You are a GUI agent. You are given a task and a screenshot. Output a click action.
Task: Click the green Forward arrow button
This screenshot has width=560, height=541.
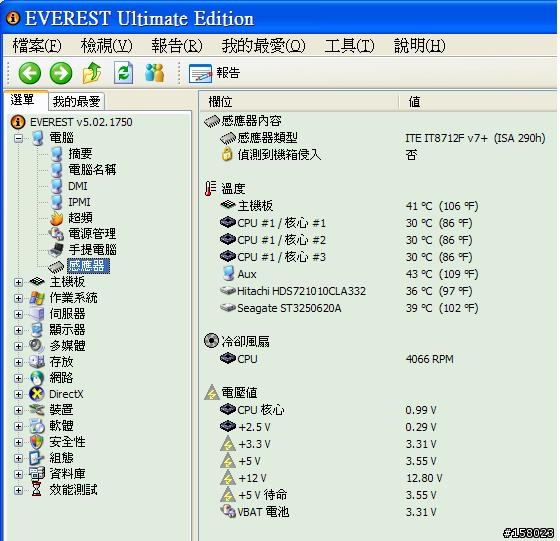pyautogui.click(x=61, y=73)
